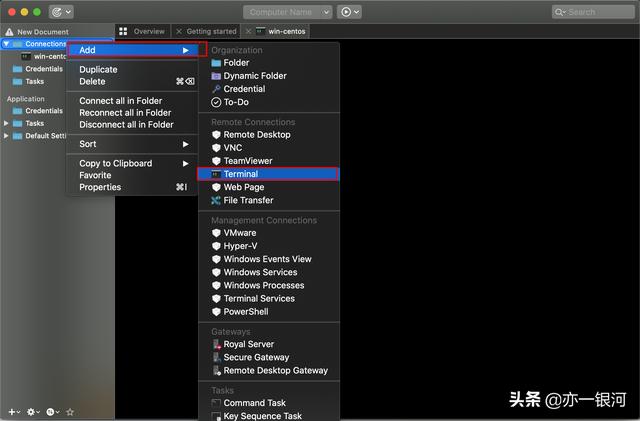
Task: Expand the Default Settings folder
Action: coord(6,136)
